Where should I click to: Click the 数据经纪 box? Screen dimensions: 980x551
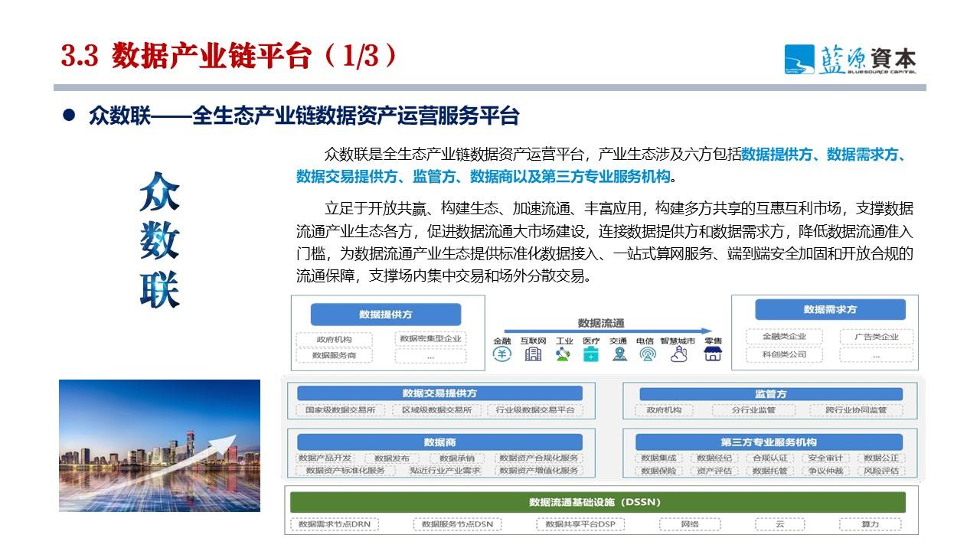[714, 458]
